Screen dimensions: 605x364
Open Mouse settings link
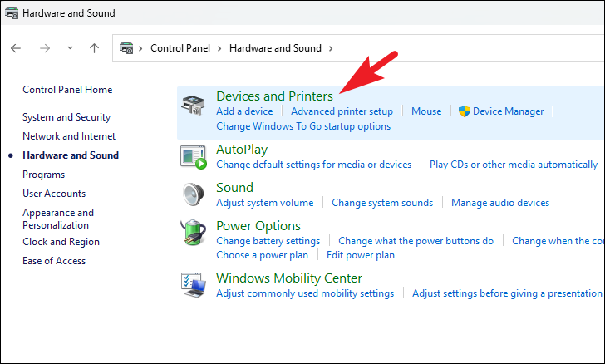coord(426,111)
